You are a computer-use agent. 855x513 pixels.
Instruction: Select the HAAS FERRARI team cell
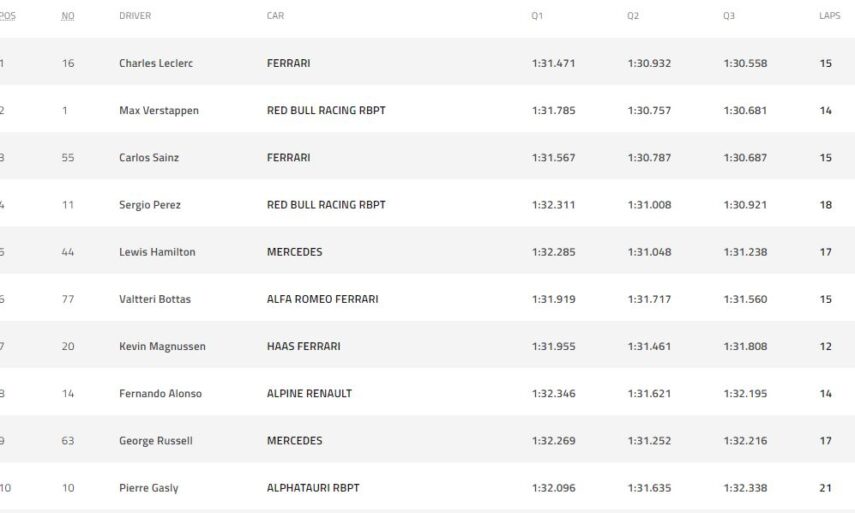coord(303,346)
